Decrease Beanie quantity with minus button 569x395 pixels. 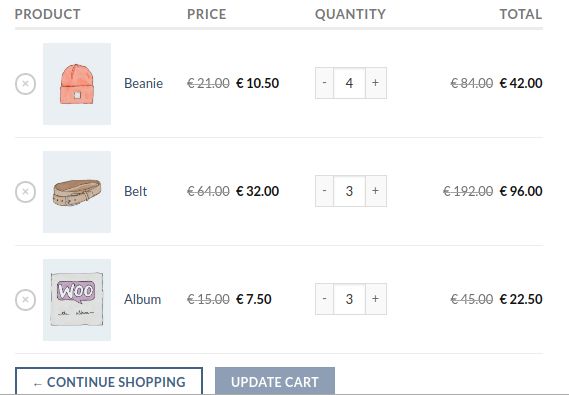click(324, 83)
